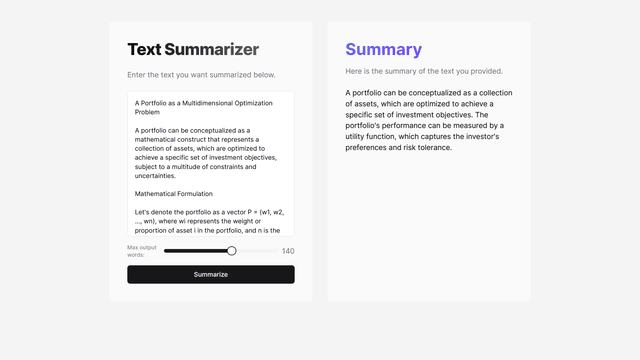The width and height of the screenshot is (640, 360).
Task: Click the Max output words label
Action: click(142, 251)
